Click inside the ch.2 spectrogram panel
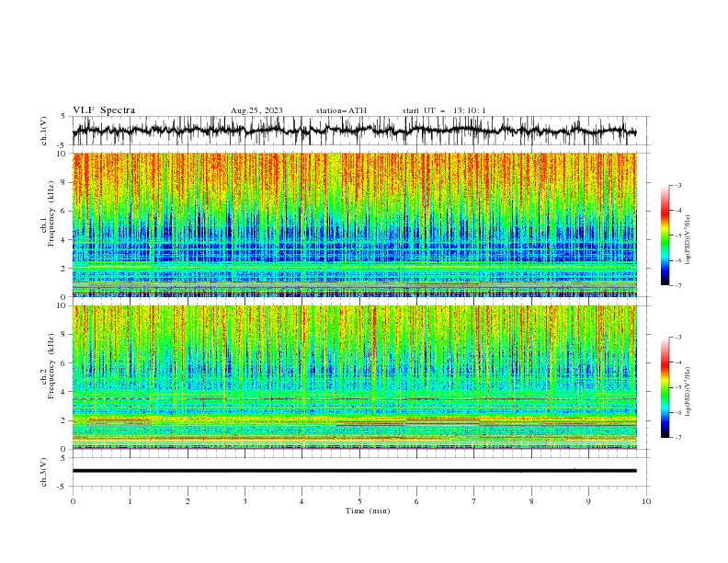The width and height of the screenshot is (728, 563). 354,377
